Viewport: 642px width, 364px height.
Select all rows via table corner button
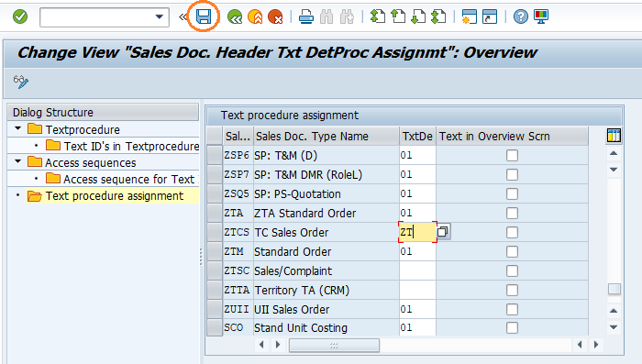(x=215, y=136)
